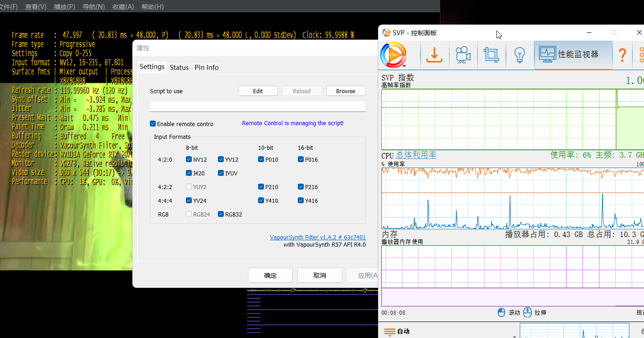Toggle the P010 10-bit format
Screen dimensions: 644x338
261,159
